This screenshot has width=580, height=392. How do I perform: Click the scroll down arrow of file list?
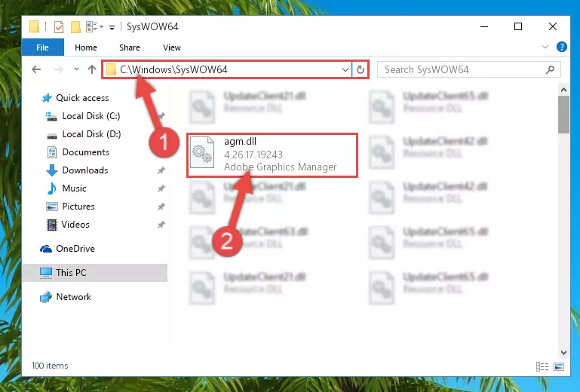click(563, 353)
